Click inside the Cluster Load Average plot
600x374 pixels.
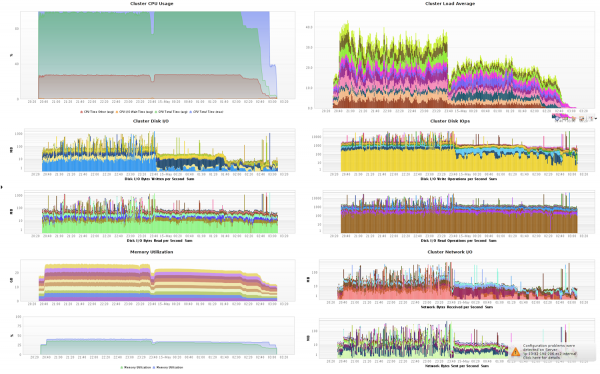[454, 60]
